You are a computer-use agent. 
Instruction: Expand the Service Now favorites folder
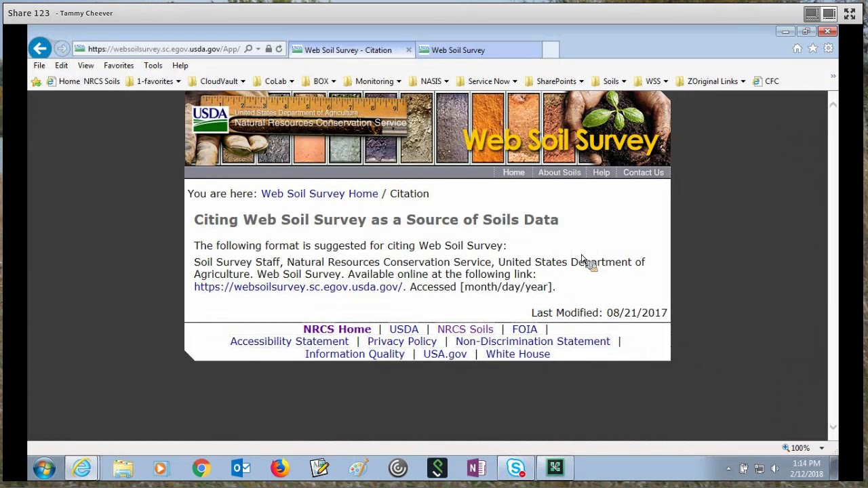(x=487, y=81)
